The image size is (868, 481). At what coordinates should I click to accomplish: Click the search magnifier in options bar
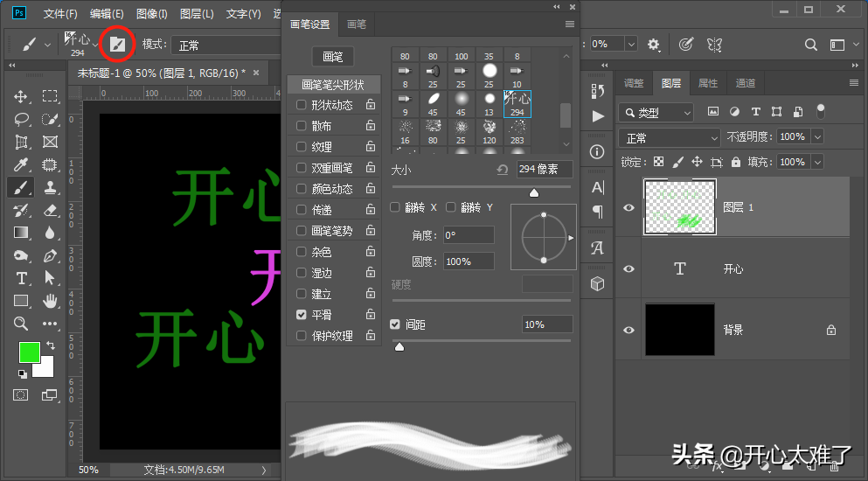coord(811,45)
